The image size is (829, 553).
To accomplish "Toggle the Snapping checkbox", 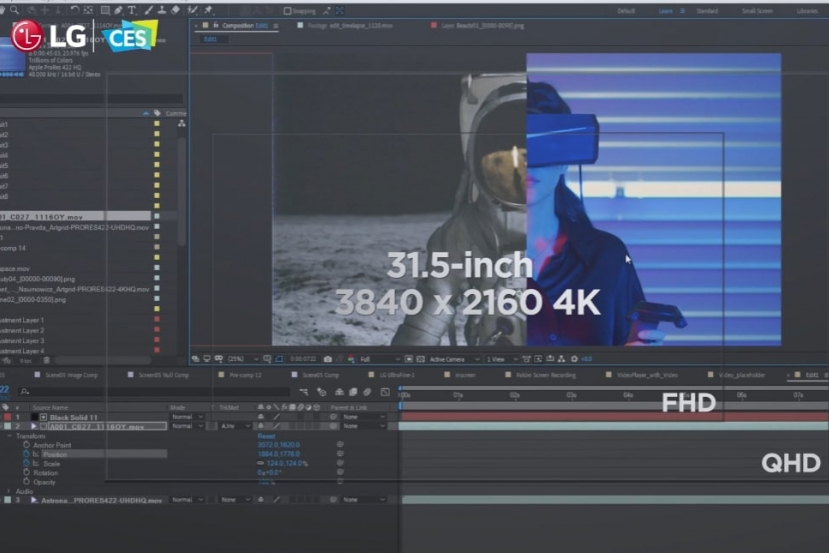I will (x=288, y=11).
